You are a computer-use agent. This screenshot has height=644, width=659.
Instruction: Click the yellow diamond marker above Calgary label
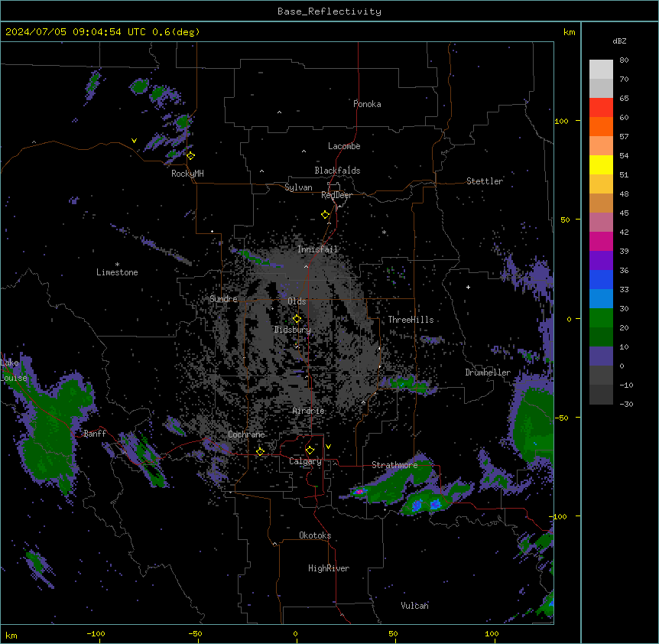(310, 450)
